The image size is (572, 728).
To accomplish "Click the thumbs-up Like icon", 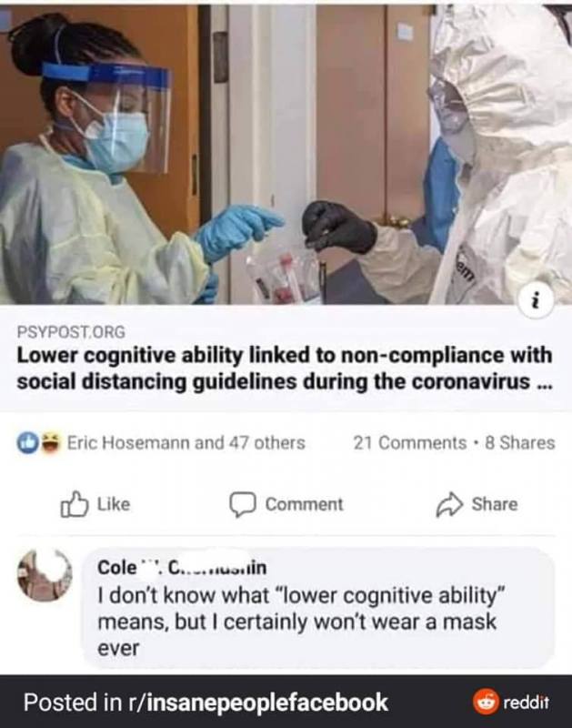I will [x=75, y=504].
